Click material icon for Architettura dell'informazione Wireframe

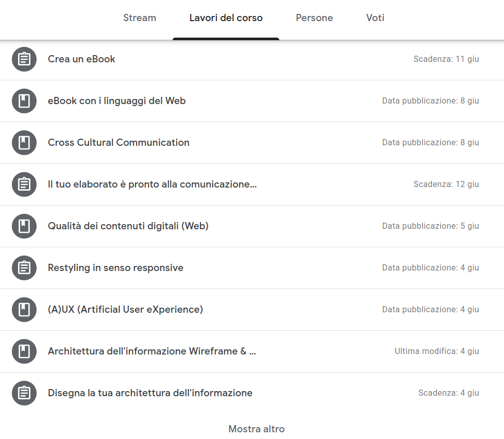24,351
